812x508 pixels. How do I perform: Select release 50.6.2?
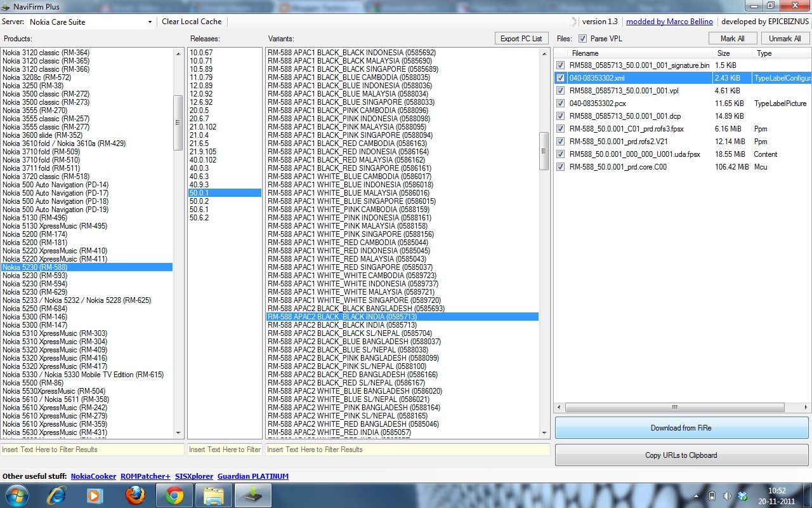click(x=225, y=218)
